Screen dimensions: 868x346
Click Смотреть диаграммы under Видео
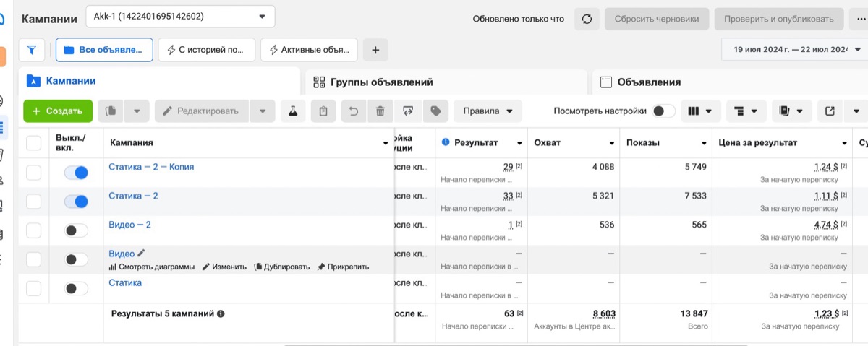(151, 267)
